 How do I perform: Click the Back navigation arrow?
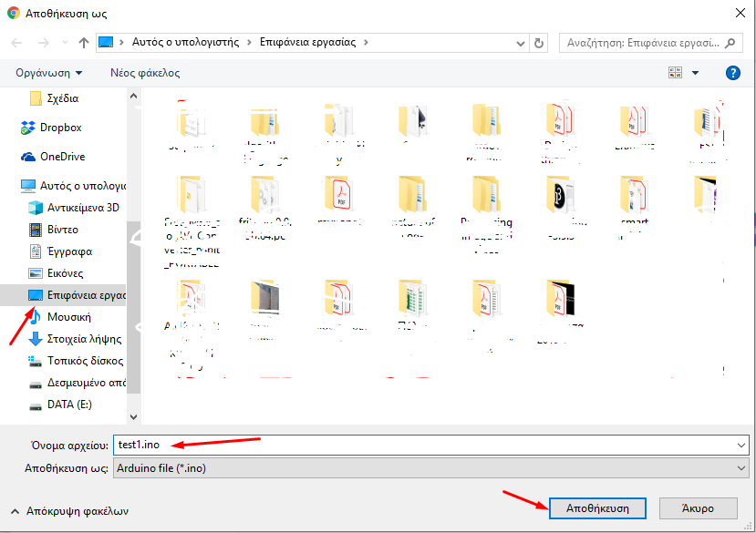click(16, 43)
